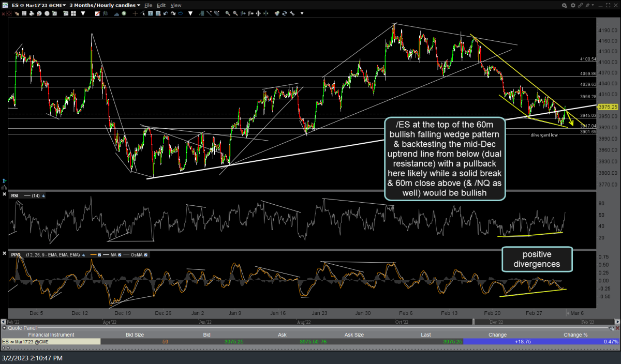Open the File menu
The width and height of the screenshot is (621, 364).
(149, 4)
